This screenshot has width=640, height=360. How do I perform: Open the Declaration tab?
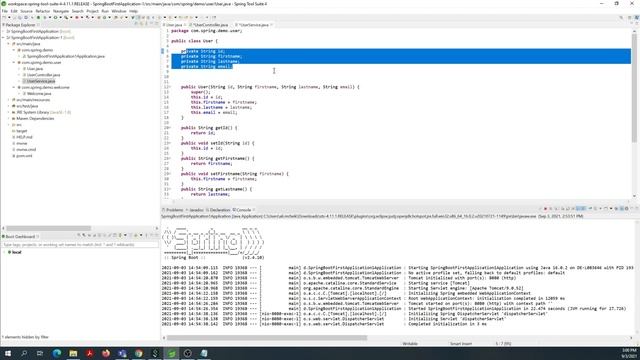click(220, 210)
